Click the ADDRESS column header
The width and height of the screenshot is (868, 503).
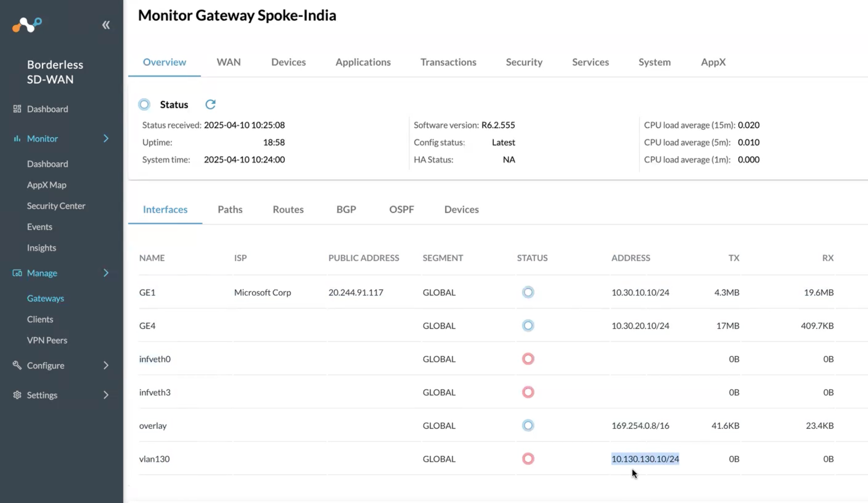(631, 258)
